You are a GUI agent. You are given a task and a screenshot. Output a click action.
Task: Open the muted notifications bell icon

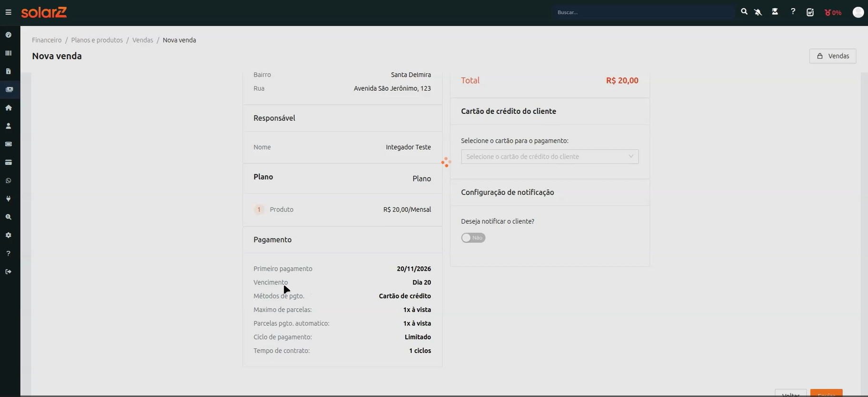pyautogui.click(x=758, y=12)
